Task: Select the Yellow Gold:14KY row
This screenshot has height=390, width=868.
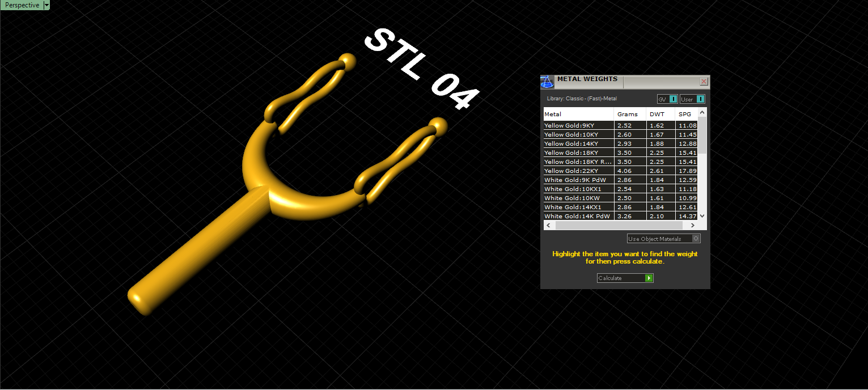Action: (x=620, y=143)
